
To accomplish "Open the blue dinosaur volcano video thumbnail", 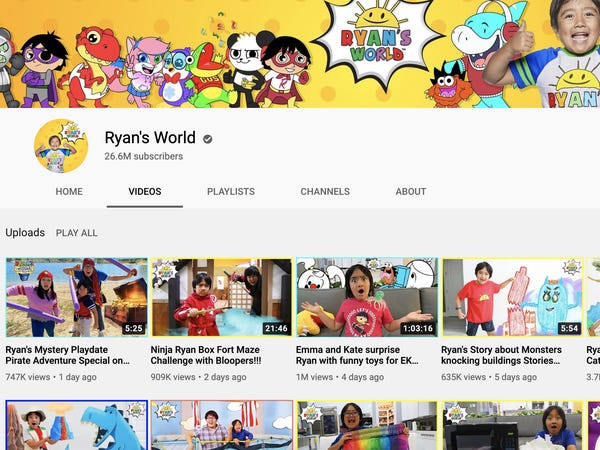I will tap(77, 425).
